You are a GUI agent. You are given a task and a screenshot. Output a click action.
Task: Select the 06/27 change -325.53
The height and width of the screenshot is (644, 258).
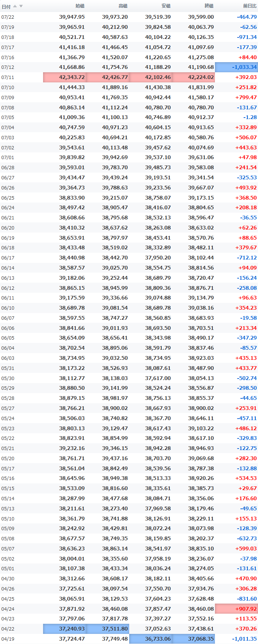(x=247, y=177)
